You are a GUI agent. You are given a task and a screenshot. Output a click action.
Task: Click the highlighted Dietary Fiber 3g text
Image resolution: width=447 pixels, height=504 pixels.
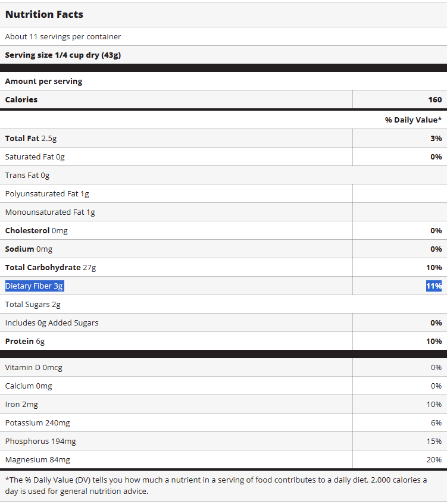pos(34,286)
